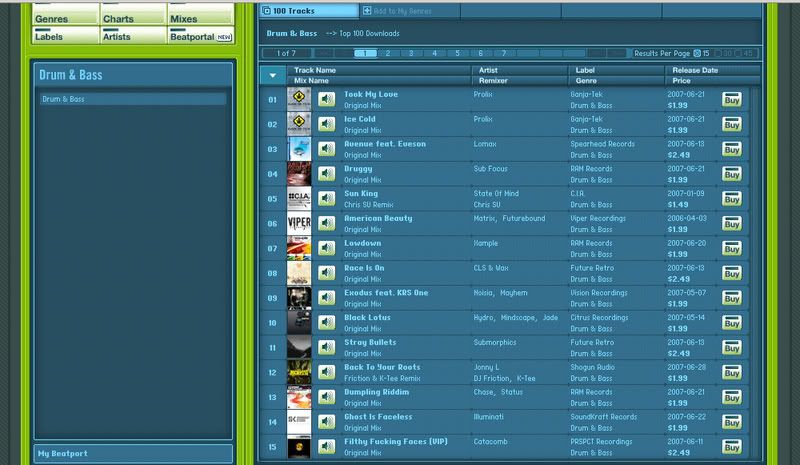Click the Add to My Genres plus icon
This screenshot has height=465, width=800.
point(367,11)
